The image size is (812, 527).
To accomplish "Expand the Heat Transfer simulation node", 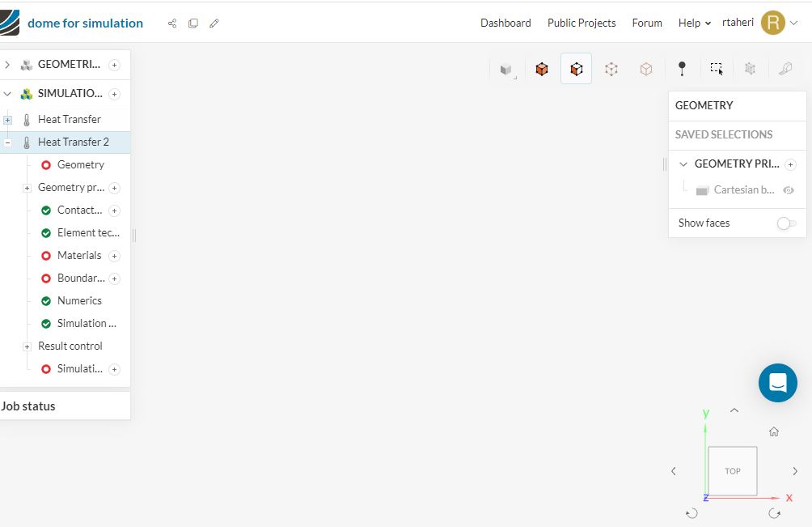I will tap(7, 120).
